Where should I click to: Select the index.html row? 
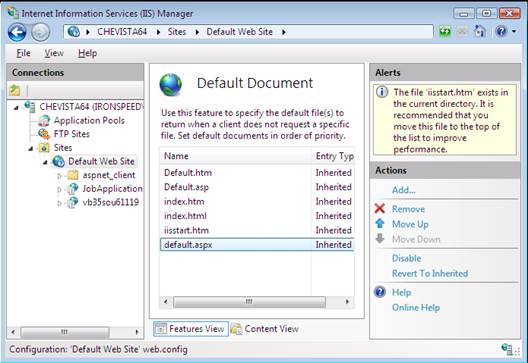pyautogui.click(x=257, y=216)
